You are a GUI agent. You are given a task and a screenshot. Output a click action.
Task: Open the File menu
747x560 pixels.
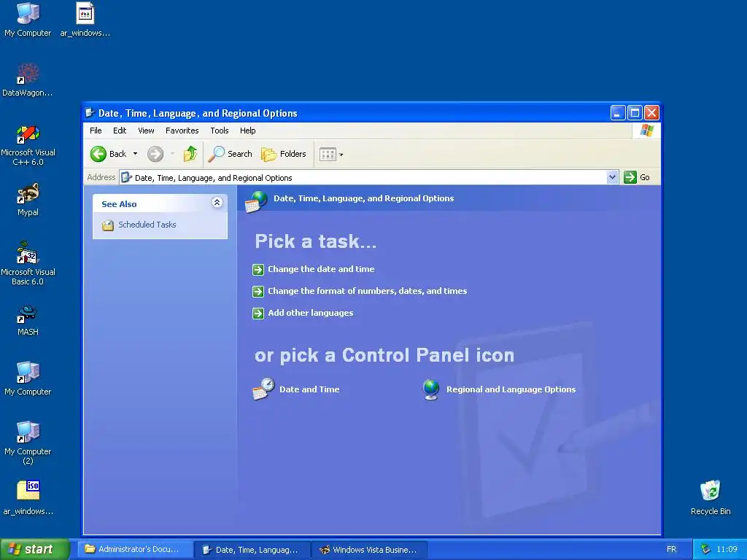coord(96,131)
